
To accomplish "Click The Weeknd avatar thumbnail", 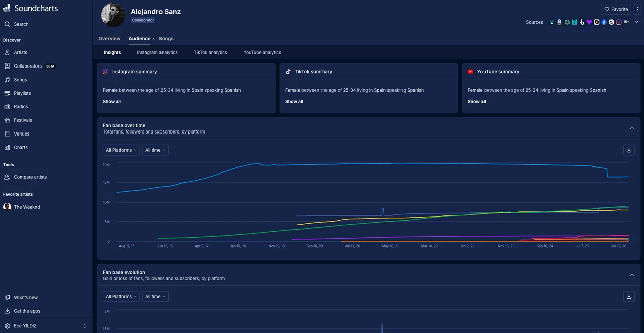I will [x=7, y=207].
